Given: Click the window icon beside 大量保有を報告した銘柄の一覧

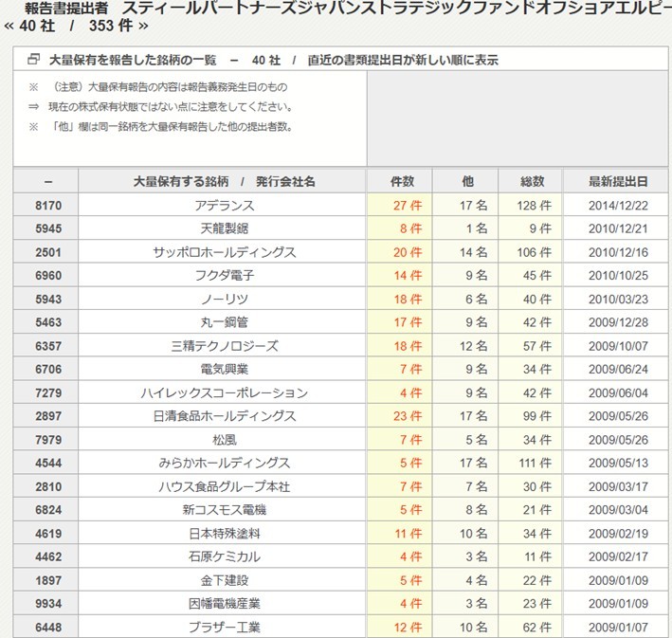Looking at the screenshot, I should coord(33,60).
